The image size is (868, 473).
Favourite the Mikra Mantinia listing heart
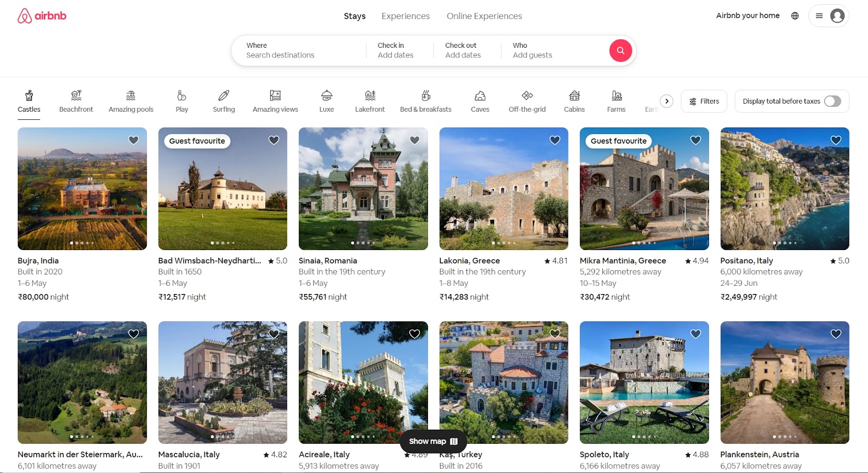click(695, 140)
